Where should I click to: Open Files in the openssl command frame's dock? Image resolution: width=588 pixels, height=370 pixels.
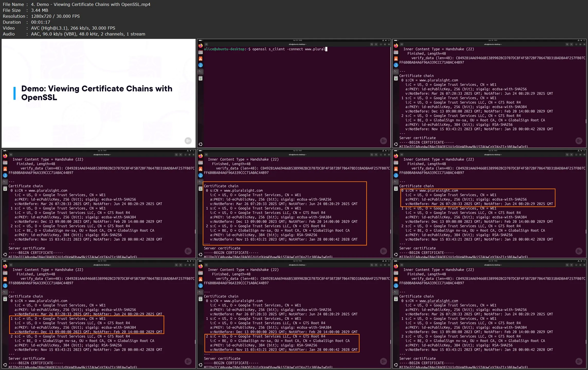coord(201,52)
